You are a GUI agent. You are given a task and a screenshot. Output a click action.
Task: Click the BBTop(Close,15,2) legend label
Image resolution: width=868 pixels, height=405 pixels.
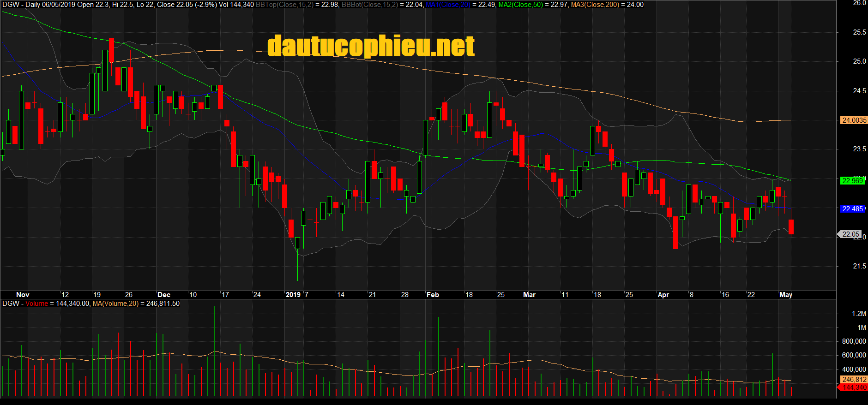point(284,5)
